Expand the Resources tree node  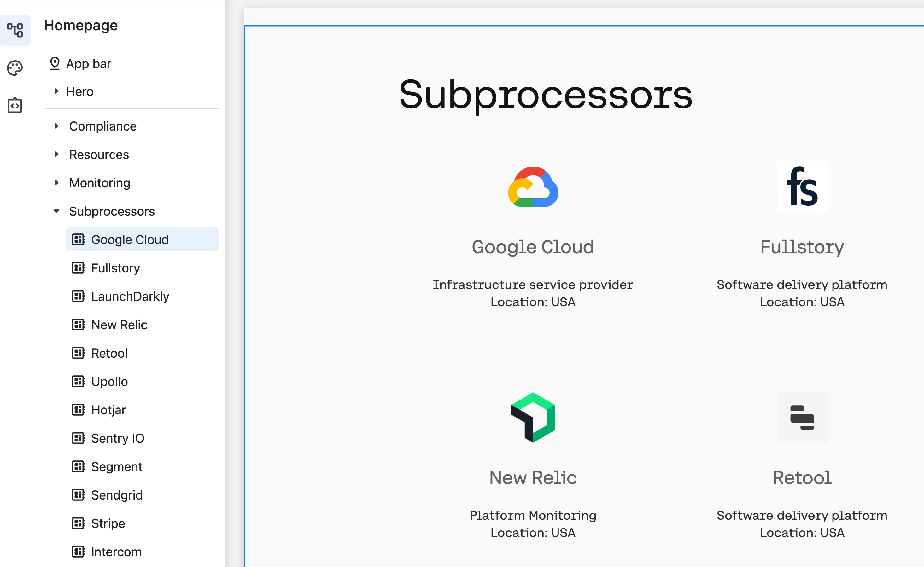coord(56,154)
